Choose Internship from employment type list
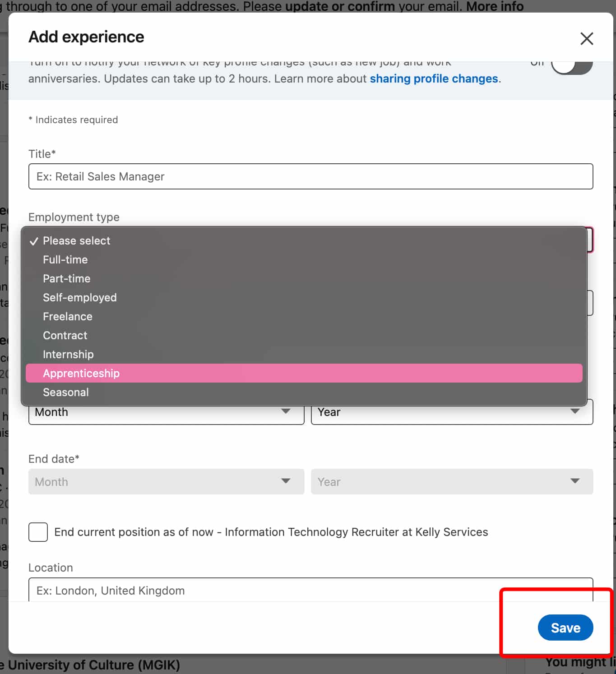This screenshot has height=674, width=616. (68, 354)
